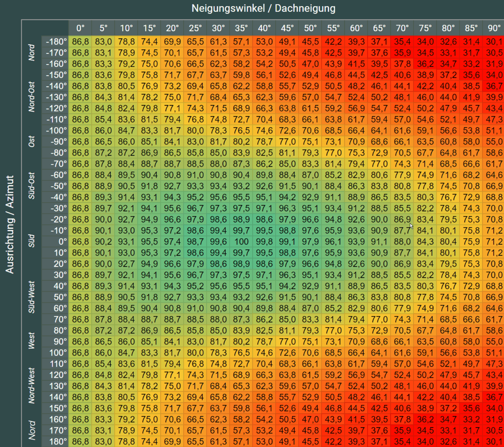Click the -120° azimuth row label
The height and width of the screenshot is (447, 504).
point(55,108)
